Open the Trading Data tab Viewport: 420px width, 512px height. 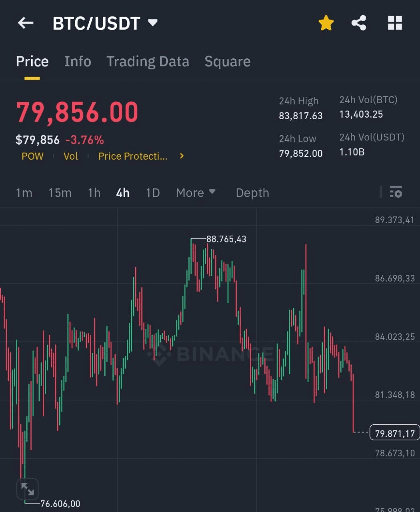pyautogui.click(x=148, y=62)
